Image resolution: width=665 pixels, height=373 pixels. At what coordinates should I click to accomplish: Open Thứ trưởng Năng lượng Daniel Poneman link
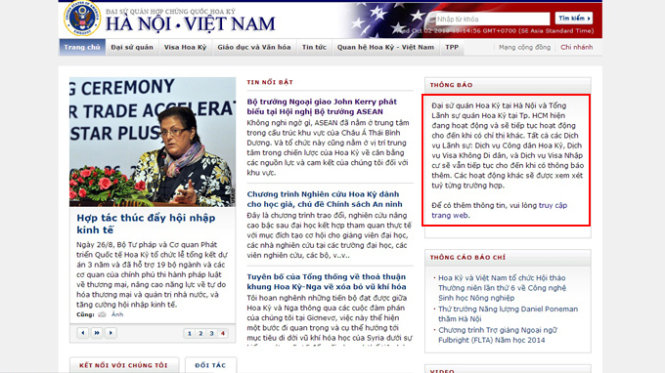click(x=508, y=314)
